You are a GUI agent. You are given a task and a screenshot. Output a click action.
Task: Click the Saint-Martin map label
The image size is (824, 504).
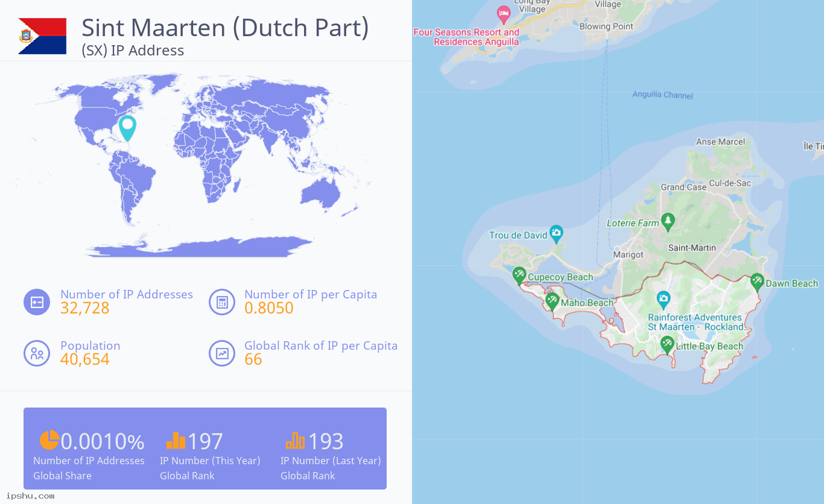(x=692, y=248)
